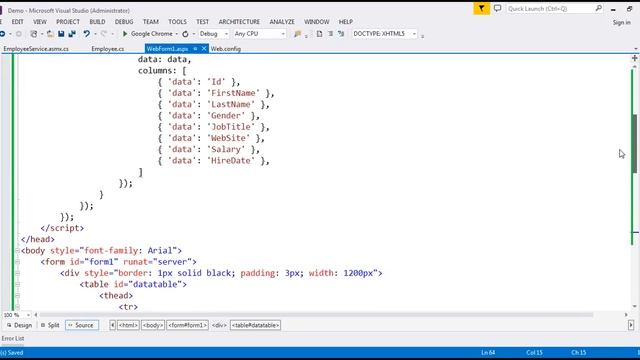Select the <form#form1> tag in navigator

[187, 325]
